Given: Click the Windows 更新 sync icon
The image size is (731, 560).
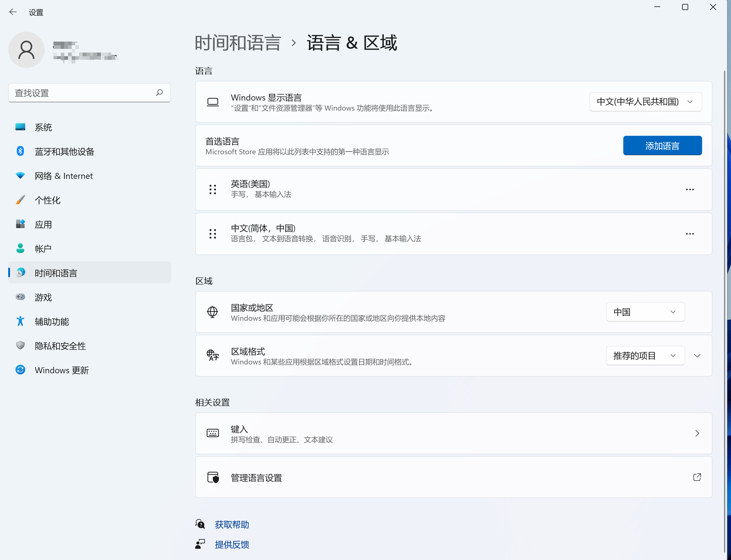Looking at the screenshot, I should (x=20, y=370).
